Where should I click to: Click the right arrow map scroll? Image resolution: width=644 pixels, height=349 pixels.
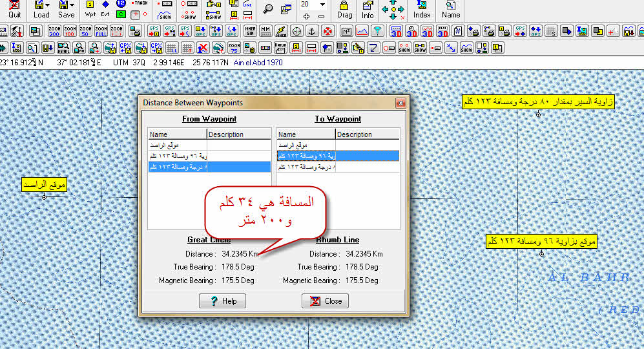pos(401,9)
